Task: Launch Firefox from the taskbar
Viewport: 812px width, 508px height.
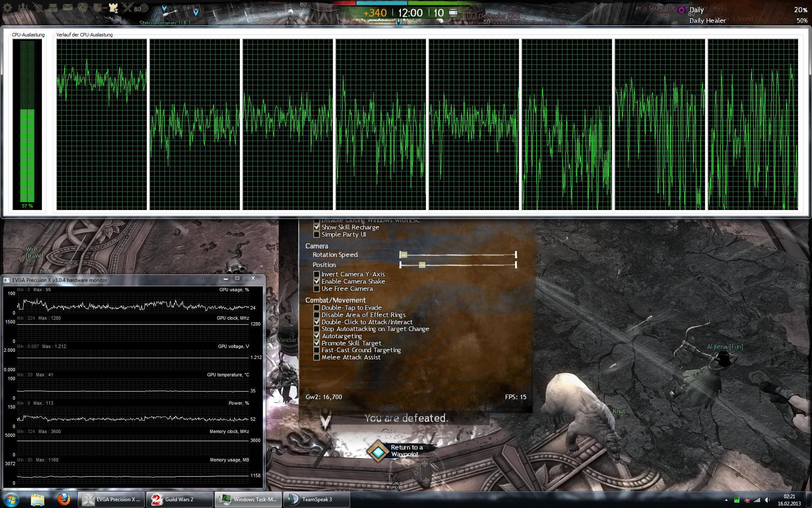Action: coord(64,500)
